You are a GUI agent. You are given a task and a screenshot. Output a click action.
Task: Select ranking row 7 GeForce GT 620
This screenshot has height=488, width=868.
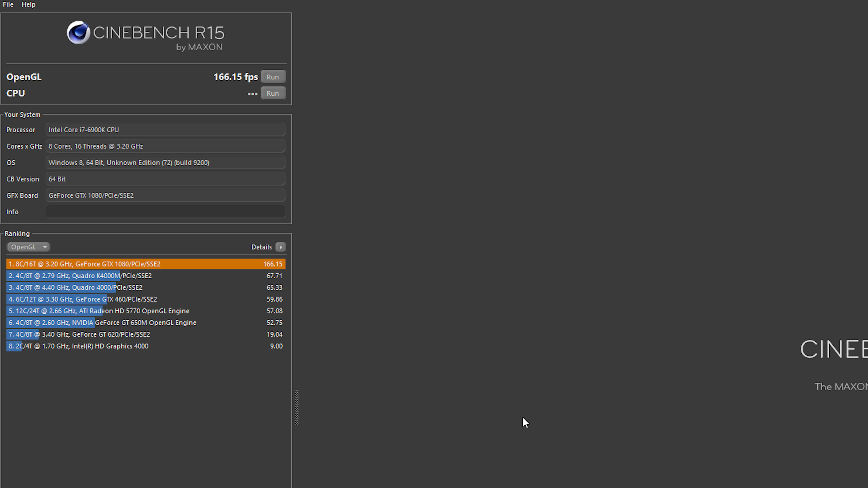146,334
